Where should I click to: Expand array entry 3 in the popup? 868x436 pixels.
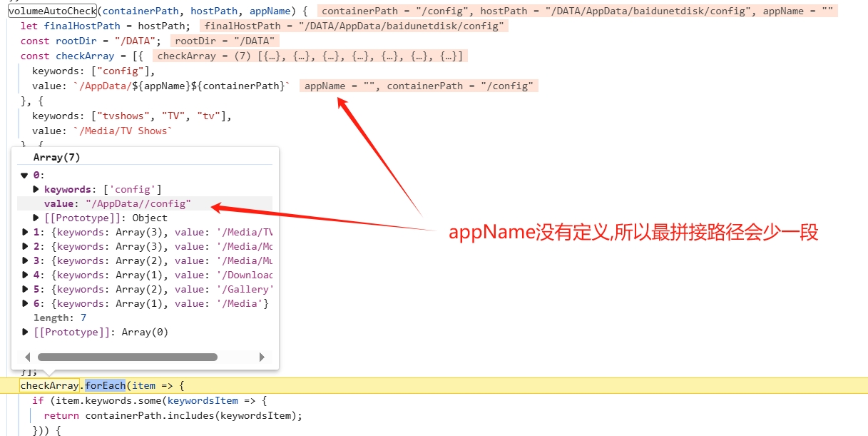point(26,260)
